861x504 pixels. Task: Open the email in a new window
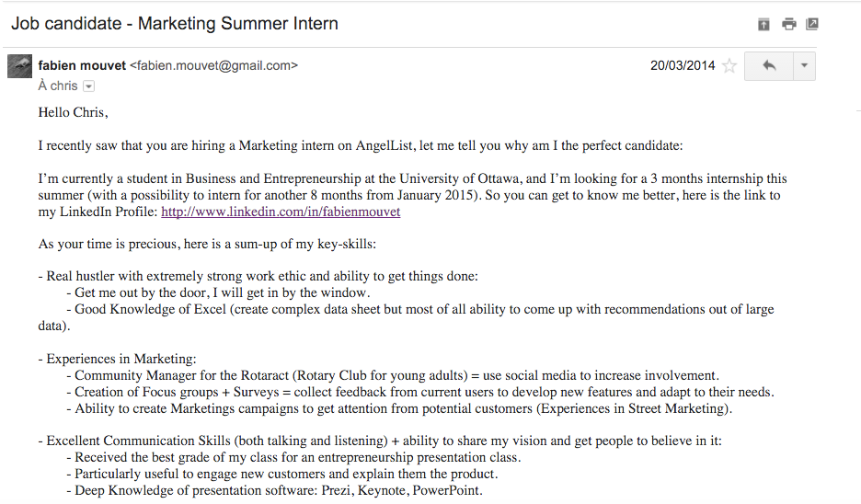(x=811, y=24)
